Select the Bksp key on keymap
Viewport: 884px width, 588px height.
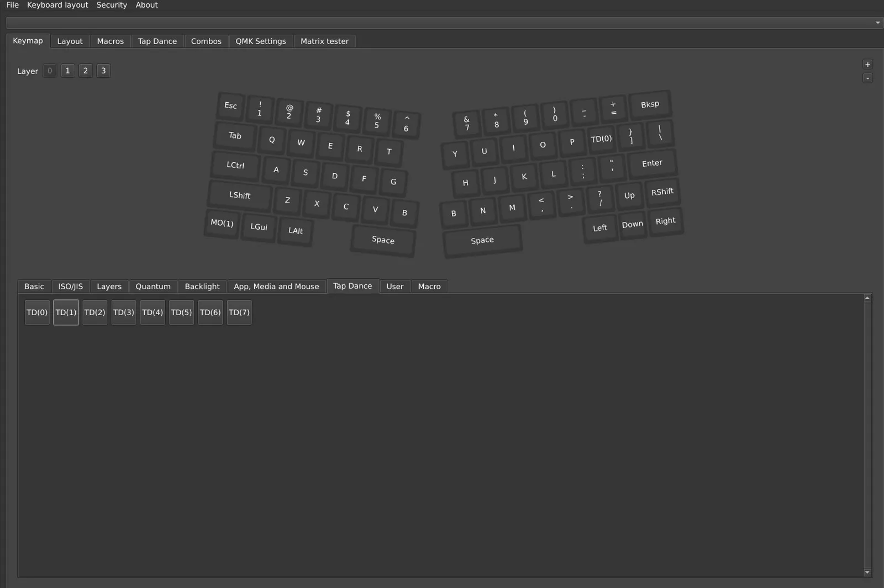650,104
